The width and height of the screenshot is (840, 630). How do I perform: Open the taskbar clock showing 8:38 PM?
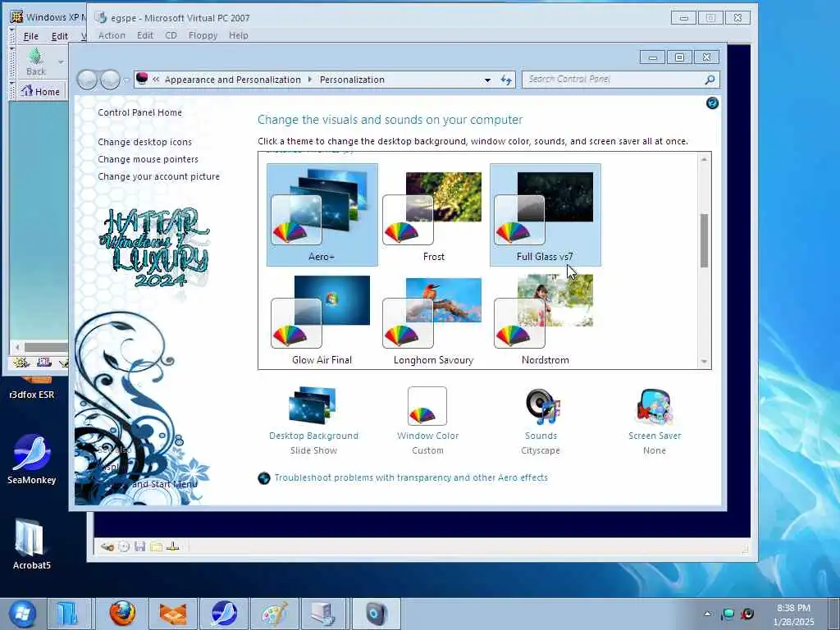tap(793, 614)
